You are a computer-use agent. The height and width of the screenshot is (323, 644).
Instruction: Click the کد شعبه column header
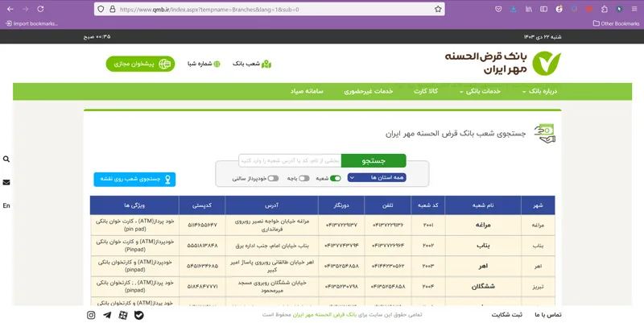pyautogui.click(x=428, y=205)
